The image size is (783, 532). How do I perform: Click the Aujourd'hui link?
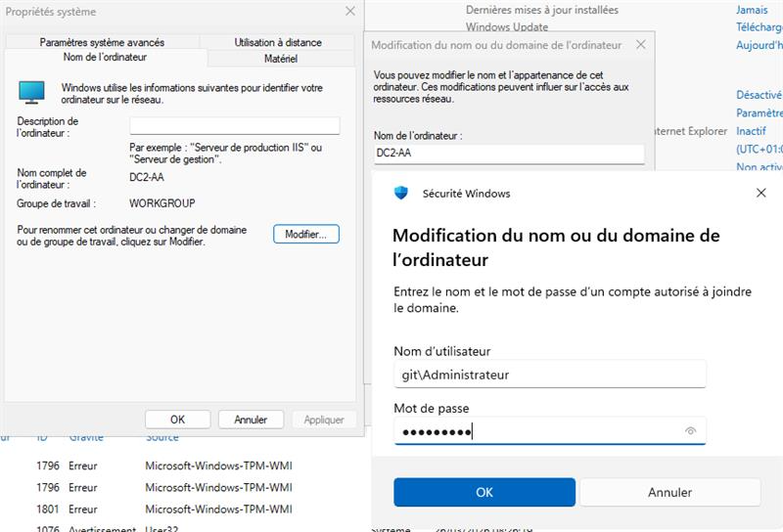tap(760, 45)
